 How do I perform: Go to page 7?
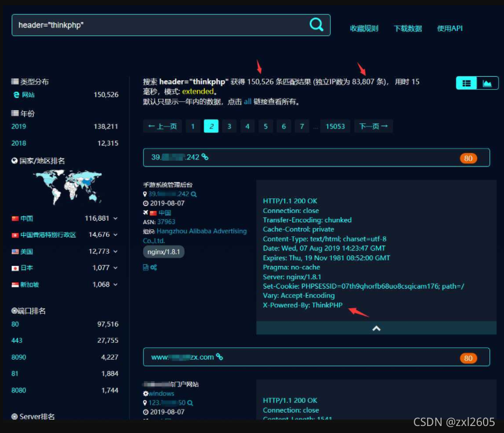point(302,126)
